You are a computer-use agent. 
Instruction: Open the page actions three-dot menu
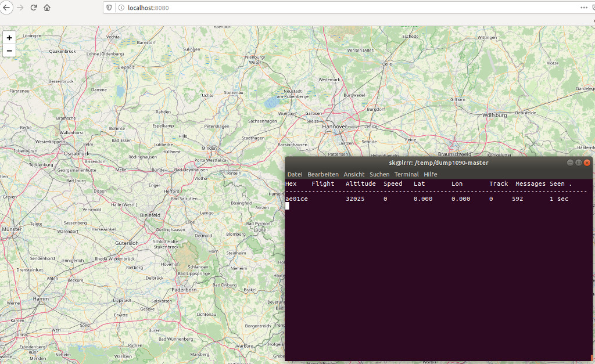tap(583, 8)
